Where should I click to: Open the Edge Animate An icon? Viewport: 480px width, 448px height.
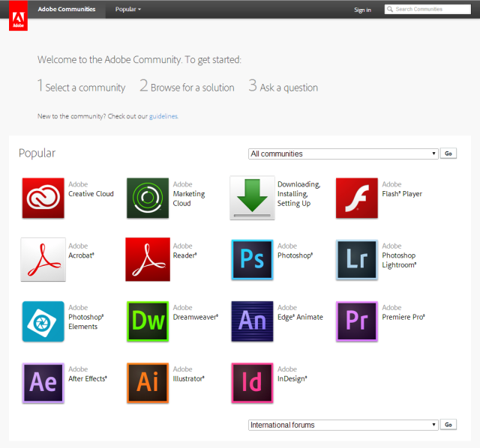click(x=252, y=321)
